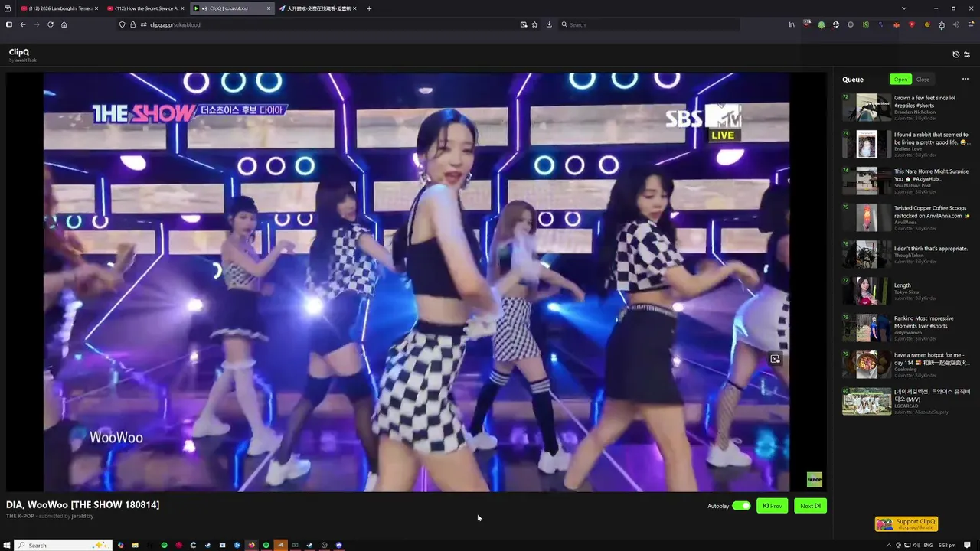Screen dimensions: 980x551
Task: Click the video player area
Action: 416,282
